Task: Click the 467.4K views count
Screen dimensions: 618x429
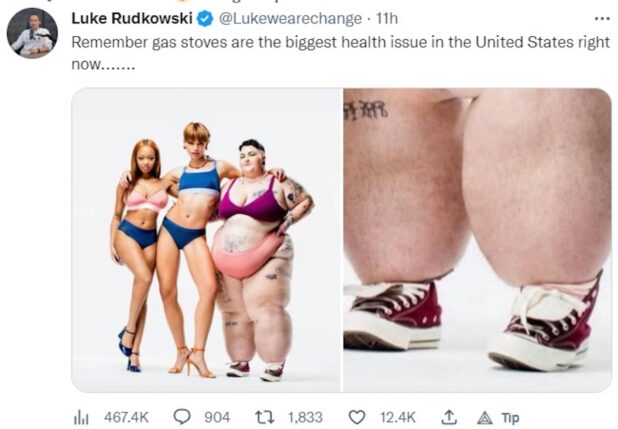Action: click(127, 417)
